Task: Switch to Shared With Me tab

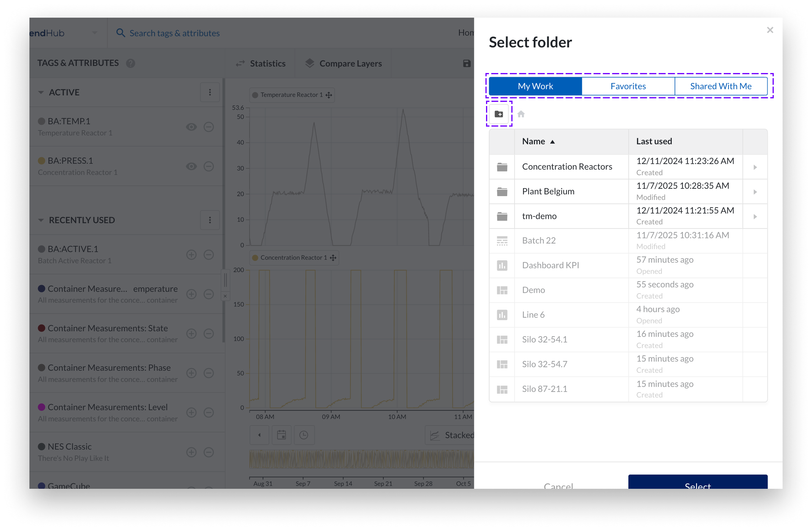Action: [721, 86]
